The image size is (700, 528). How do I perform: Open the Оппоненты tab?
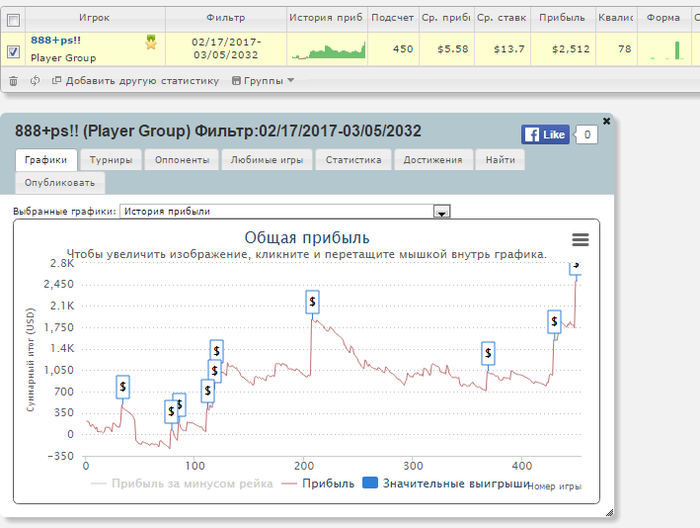pyautogui.click(x=182, y=160)
